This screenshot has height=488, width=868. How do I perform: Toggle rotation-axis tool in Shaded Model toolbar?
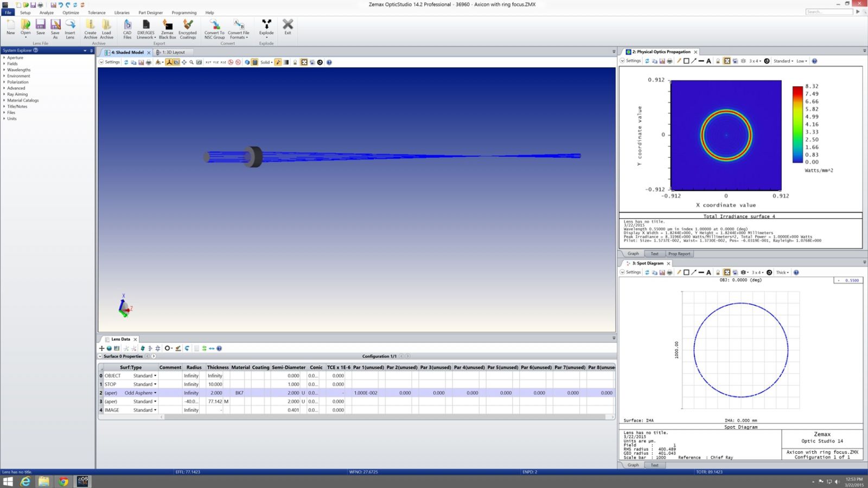(169, 62)
